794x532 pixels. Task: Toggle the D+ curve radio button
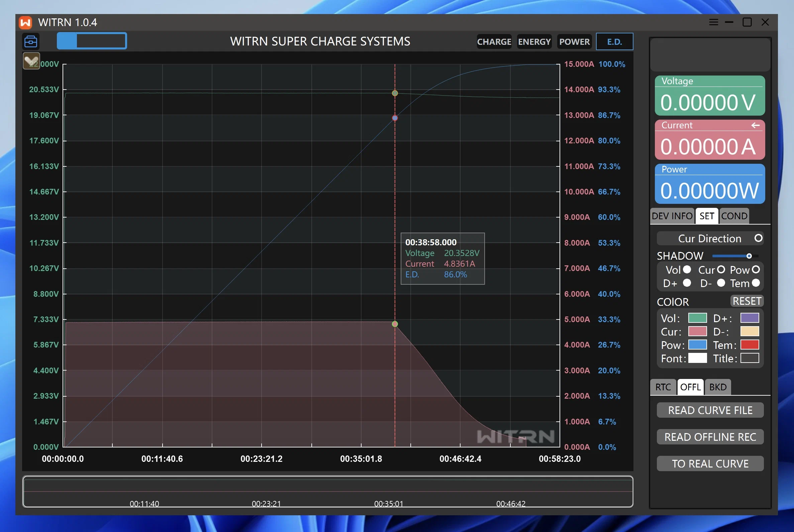click(687, 283)
